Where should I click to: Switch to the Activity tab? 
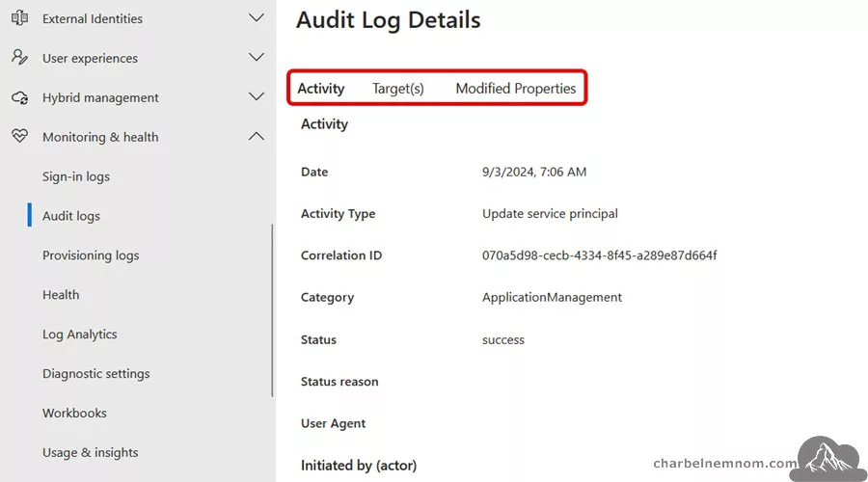[x=321, y=89]
